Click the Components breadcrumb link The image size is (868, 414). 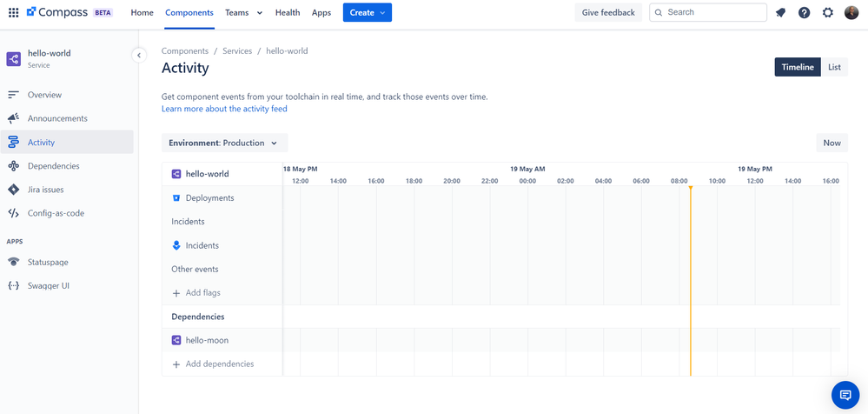click(x=185, y=51)
